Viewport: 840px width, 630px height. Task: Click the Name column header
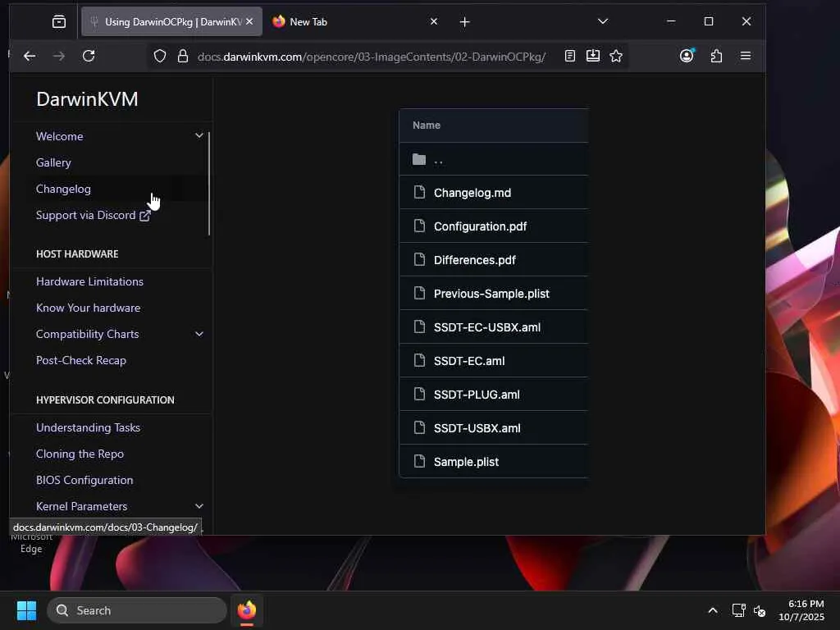point(427,126)
